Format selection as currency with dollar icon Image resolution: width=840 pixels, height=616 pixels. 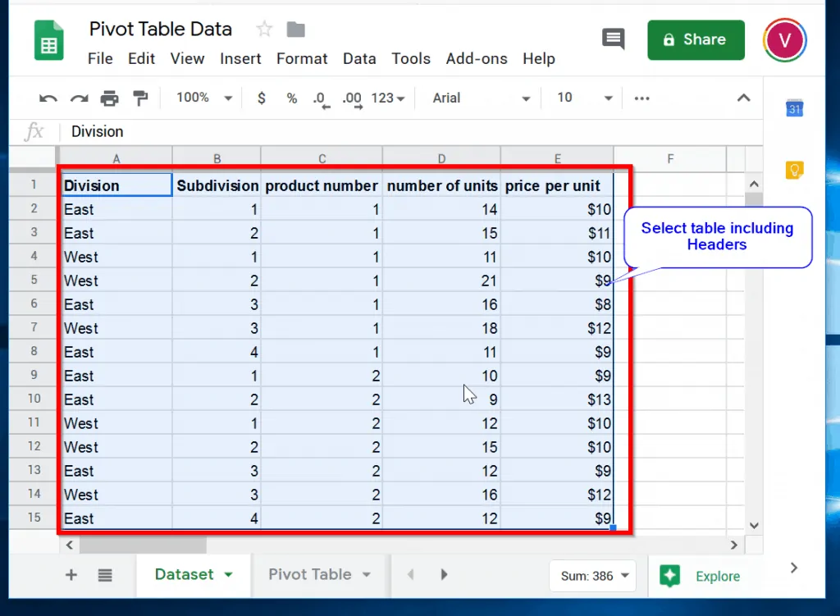pyautogui.click(x=261, y=98)
